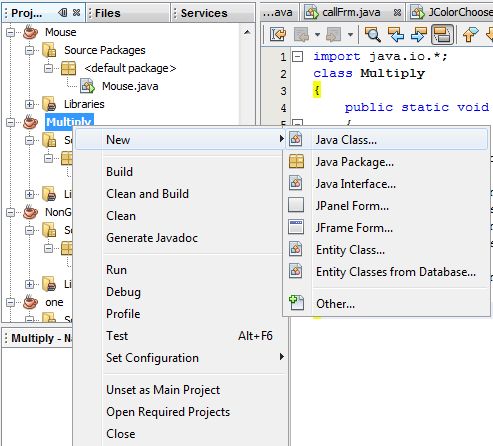This screenshot has width=493, height=446.
Task: Click the Java Package icon
Action: coord(296,161)
